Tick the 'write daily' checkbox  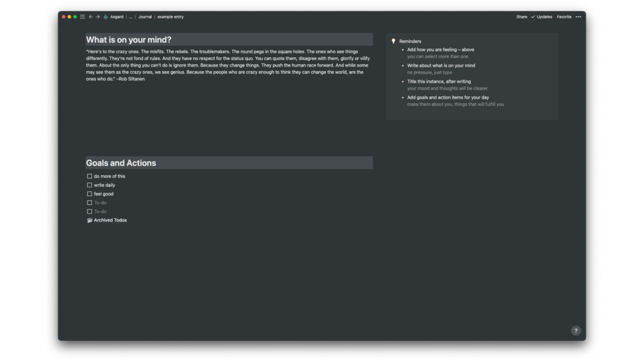point(90,185)
